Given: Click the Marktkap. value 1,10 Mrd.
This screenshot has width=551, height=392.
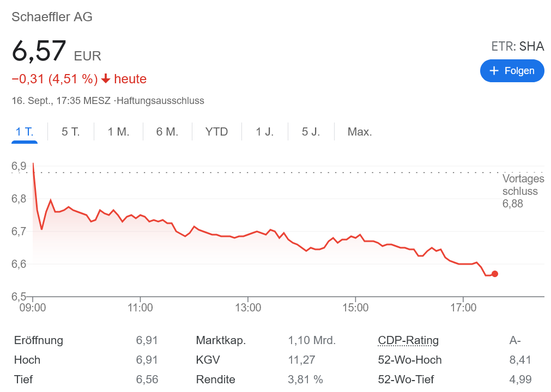Looking at the screenshot, I should click(x=312, y=341).
